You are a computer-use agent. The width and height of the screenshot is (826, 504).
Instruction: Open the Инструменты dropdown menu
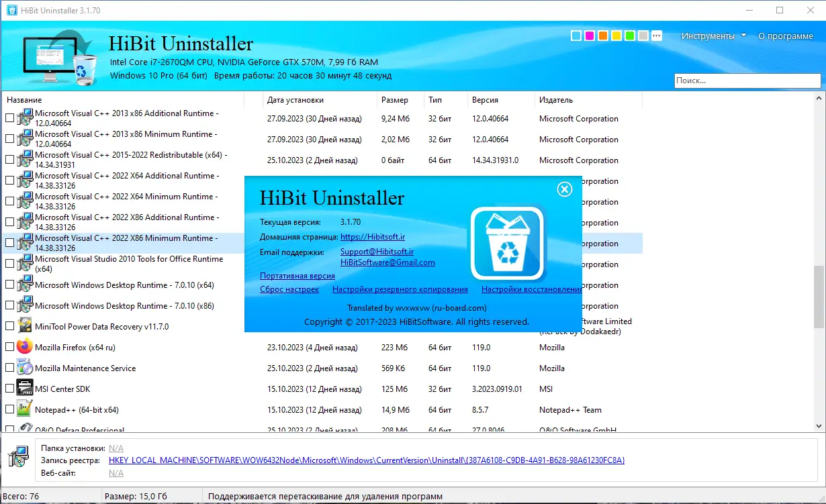tap(713, 36)
